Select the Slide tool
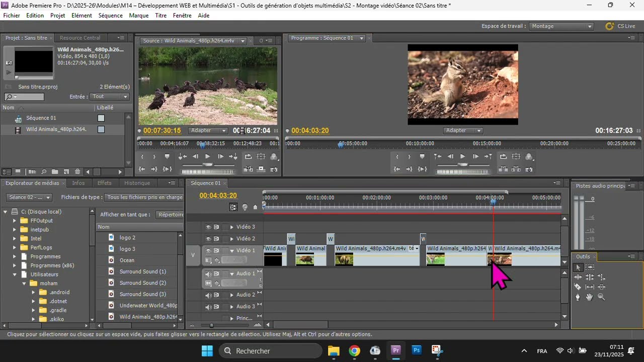Screen dimensions: 644x362 [x=602, y=287]
